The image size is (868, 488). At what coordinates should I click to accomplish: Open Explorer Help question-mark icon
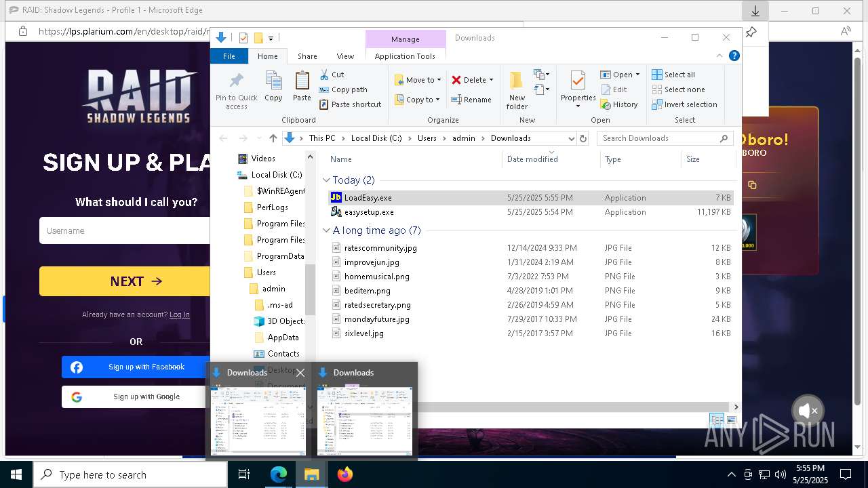pyautogui.click(x=734, y=56)
